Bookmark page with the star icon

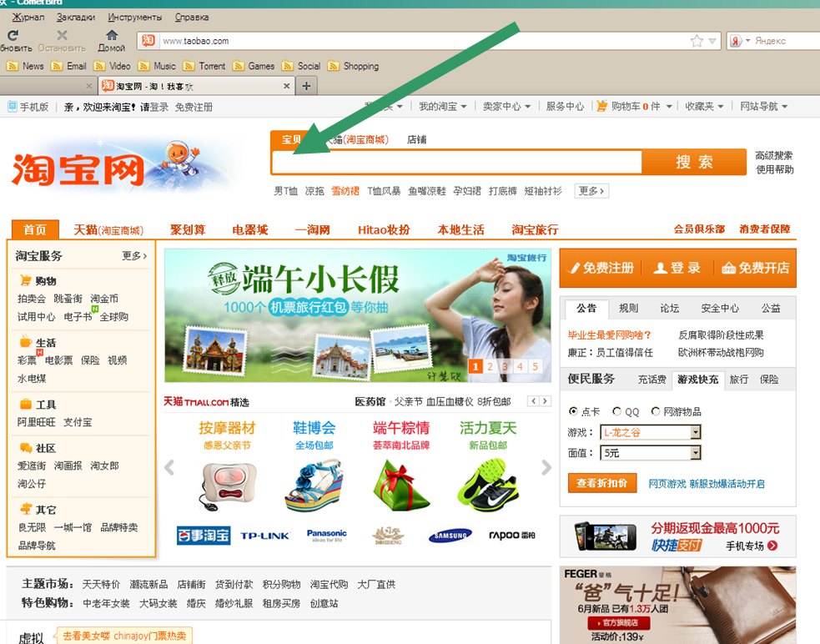coord(697,41)
